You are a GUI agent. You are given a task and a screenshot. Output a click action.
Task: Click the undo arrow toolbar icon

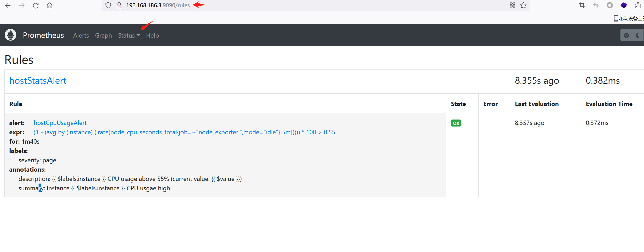[596, 5]
